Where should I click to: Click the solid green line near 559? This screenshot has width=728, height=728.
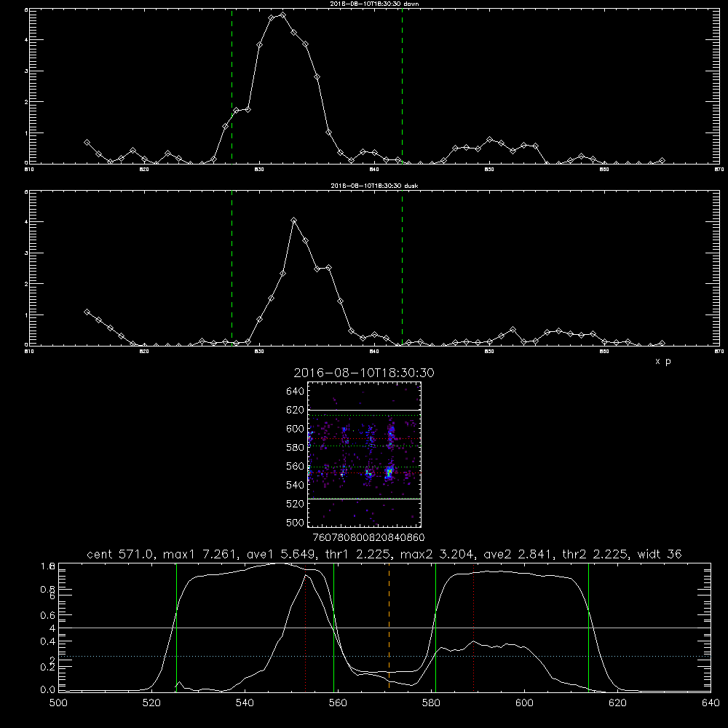(x=334, y=627)
